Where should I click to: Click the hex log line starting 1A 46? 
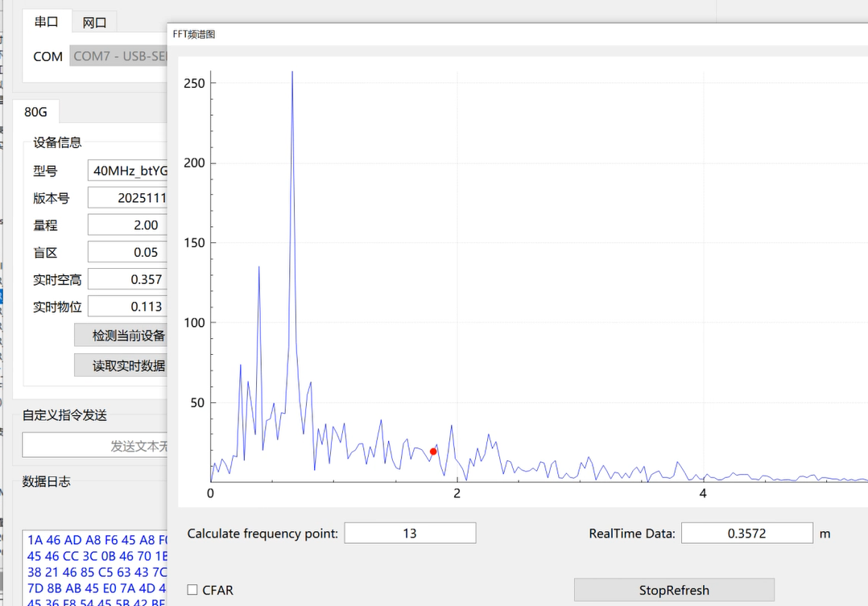[x=97, y=539]
